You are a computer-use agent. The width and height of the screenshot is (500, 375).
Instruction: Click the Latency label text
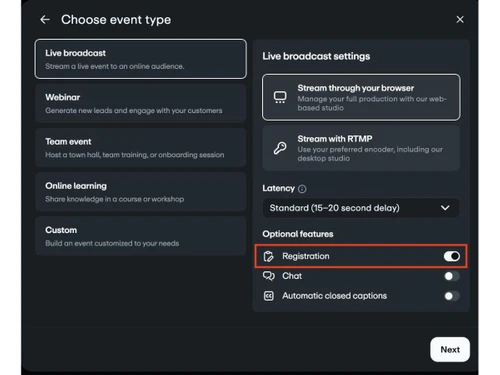pyautogui.click(x=278, y=188)
